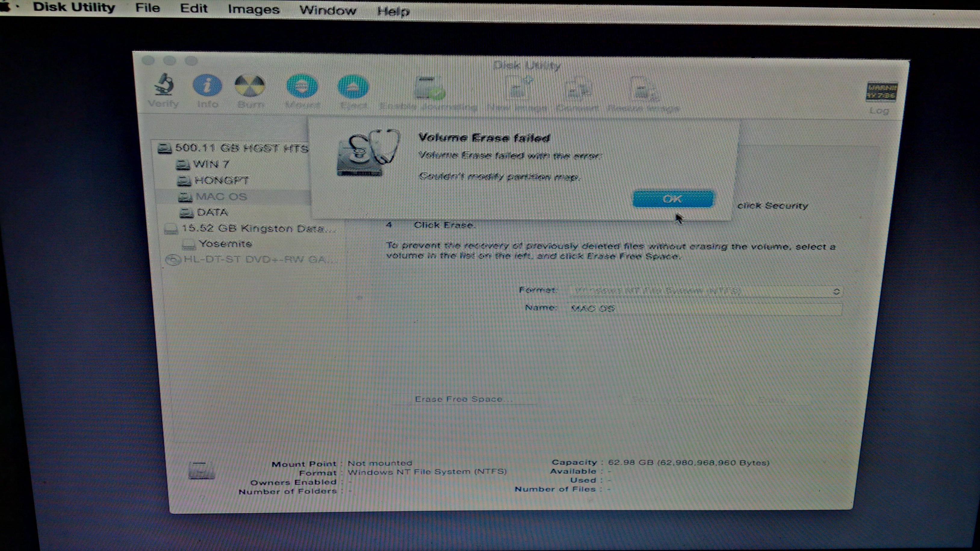Open the Window menu
The height and width of the screenshot is (551, 980).
click(x=327, y=10)
